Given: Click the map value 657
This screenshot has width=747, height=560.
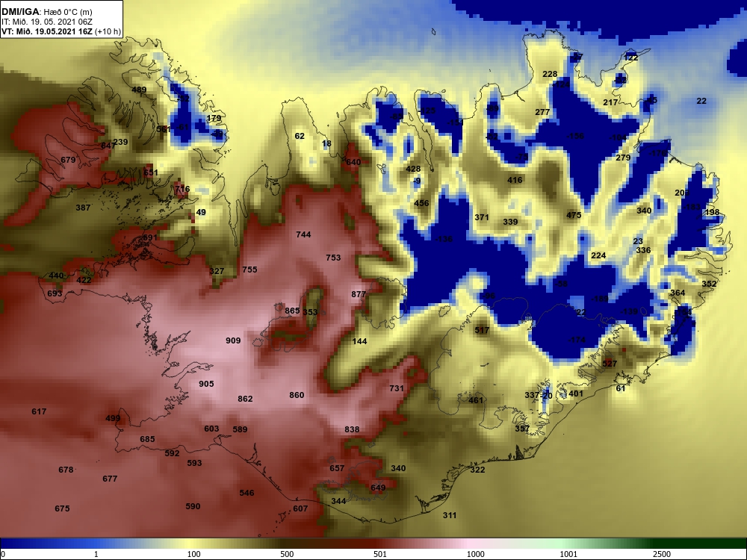Looking at the screenshot, I should (x=337, y=468).
